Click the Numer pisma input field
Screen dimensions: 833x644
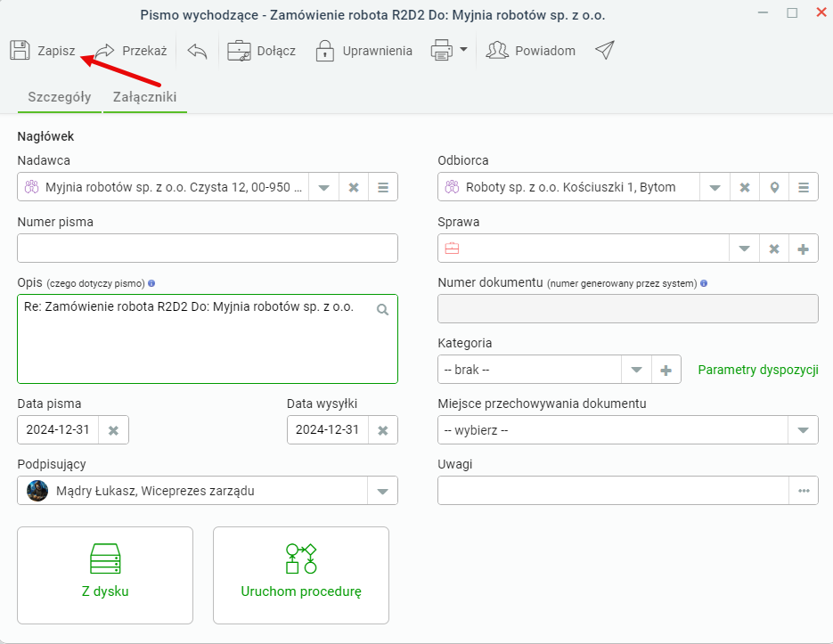[x=208, y=249]
